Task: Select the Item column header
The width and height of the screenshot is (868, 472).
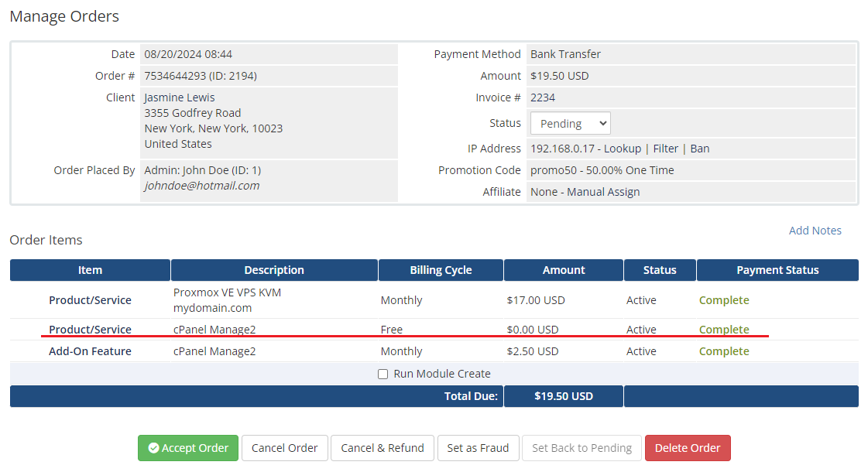Action: (91, 270)
